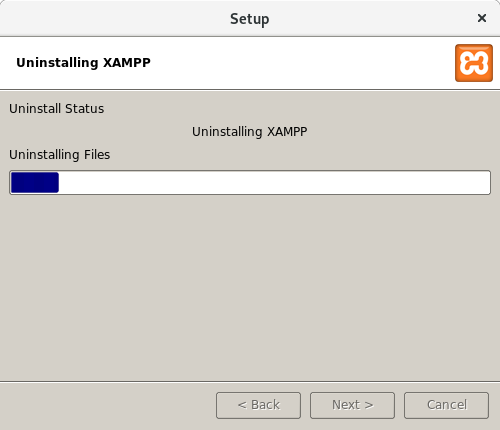Click the separator line above navigation buttons
Screen dimensions: 500x430
pos(250,381)
